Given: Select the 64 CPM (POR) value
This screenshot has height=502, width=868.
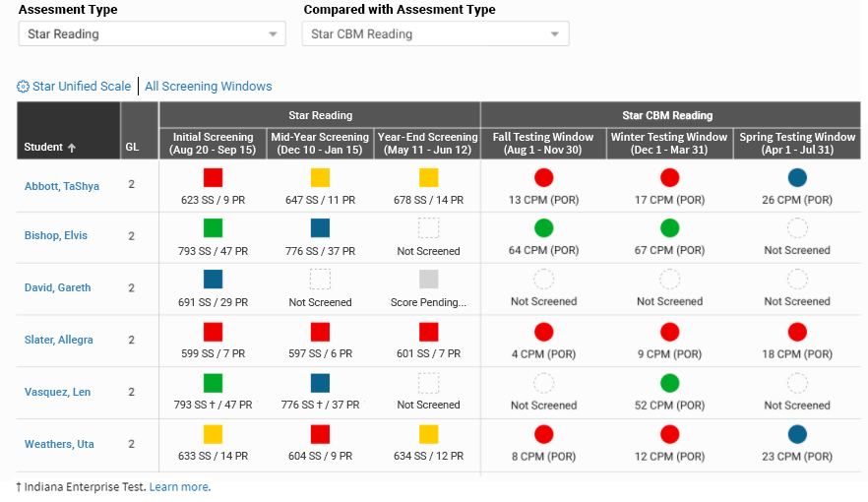Looking at the screenshot, I should 543,251.
